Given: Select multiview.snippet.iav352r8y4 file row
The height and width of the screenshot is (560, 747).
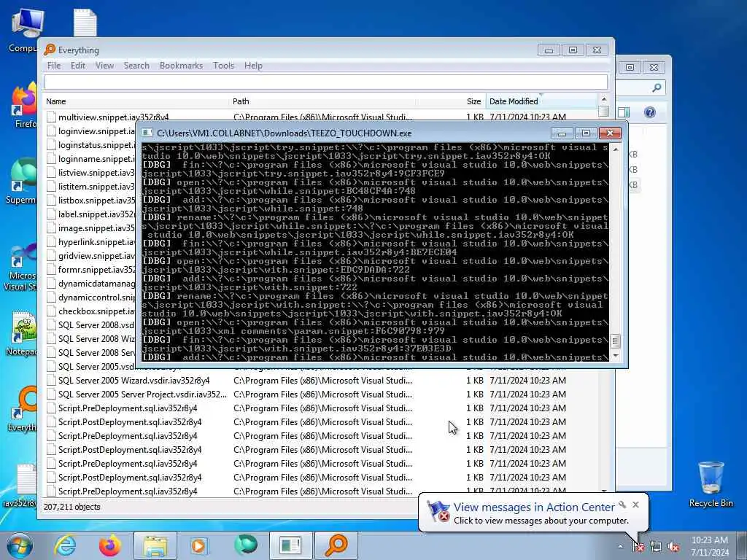Looking at the screenshot, I should tap(320, 117).
